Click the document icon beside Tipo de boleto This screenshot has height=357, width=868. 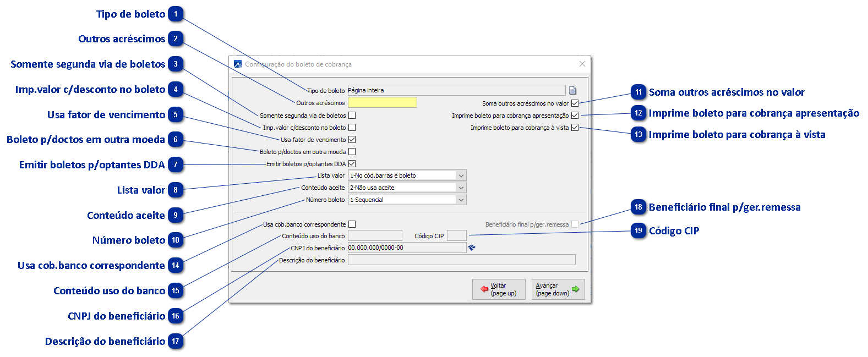click(572, 91)
